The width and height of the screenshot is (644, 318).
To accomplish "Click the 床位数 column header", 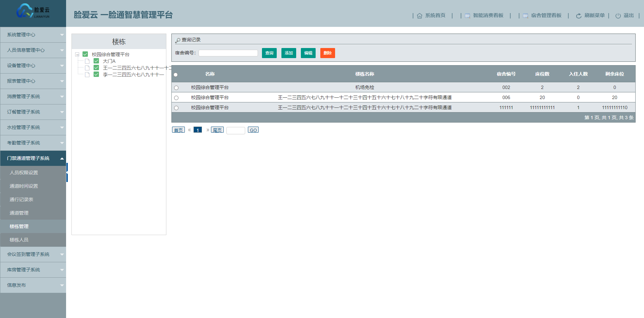I will (542, 74).
